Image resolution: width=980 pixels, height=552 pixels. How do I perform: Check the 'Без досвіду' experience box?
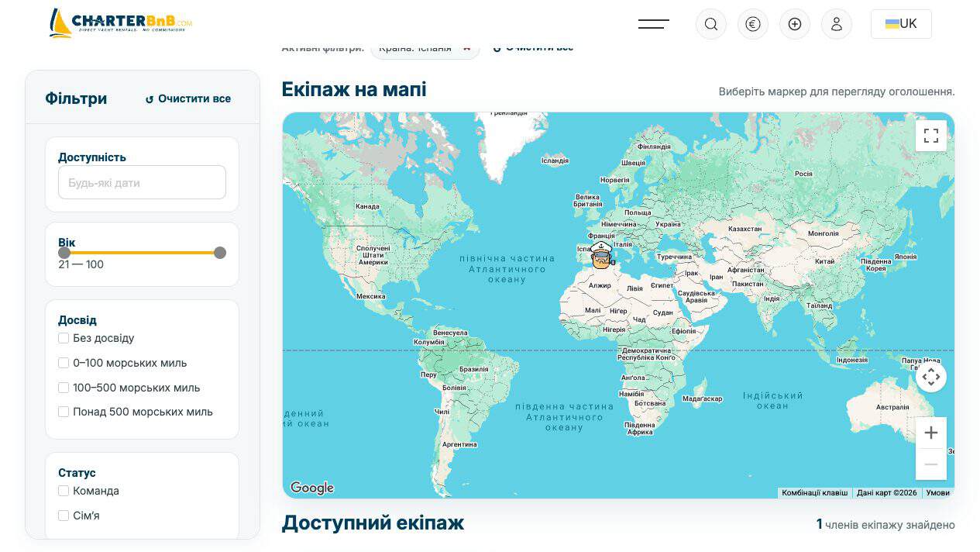[x=64, y=338]
